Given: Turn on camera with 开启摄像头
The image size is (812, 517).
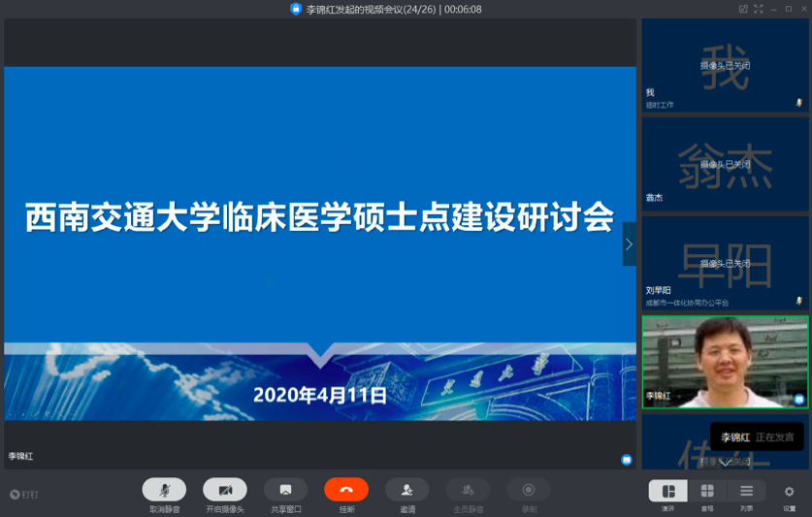Looking at the screenshot, I should coord(225,491).
